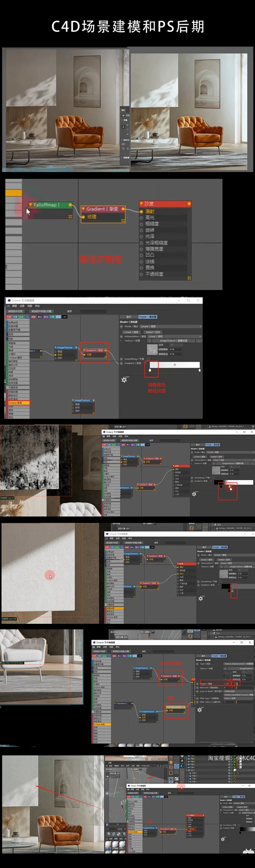
Task: Click the left black gradient knot
Action: [x=150, y=370]
